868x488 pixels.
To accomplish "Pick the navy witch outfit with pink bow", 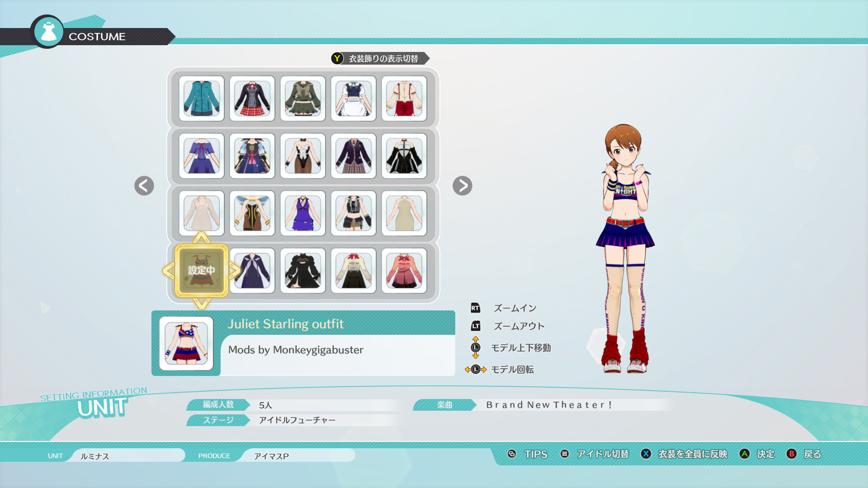I will point(252,156).
